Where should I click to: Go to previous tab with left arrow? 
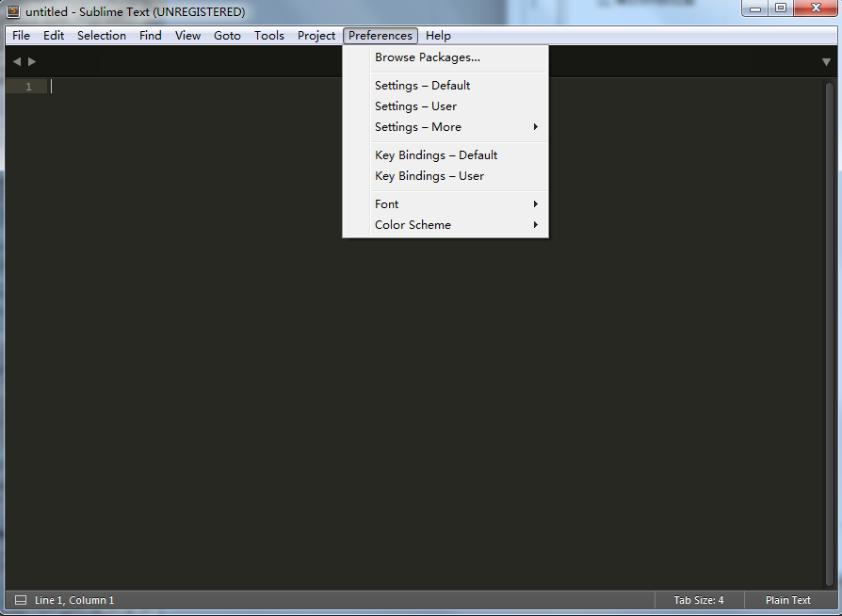click(x=17, y=62)
